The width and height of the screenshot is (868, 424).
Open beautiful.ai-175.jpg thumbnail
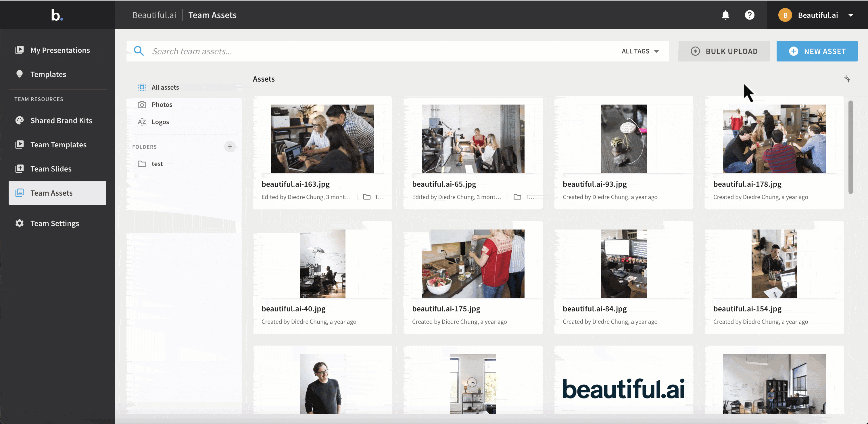(x=473, y=264)
